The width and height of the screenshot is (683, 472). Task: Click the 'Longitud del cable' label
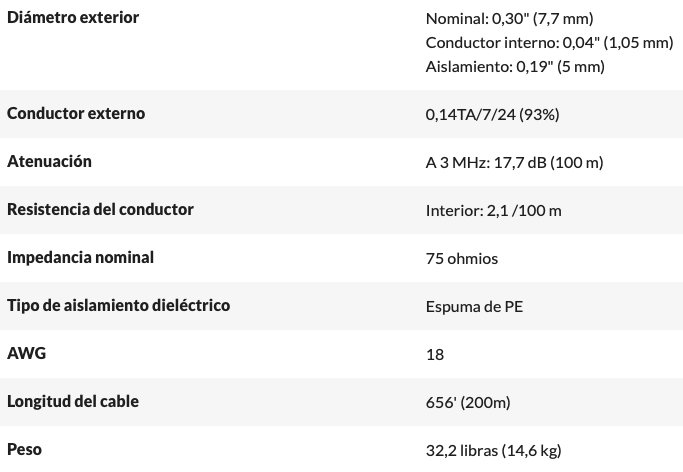point(73,401)
